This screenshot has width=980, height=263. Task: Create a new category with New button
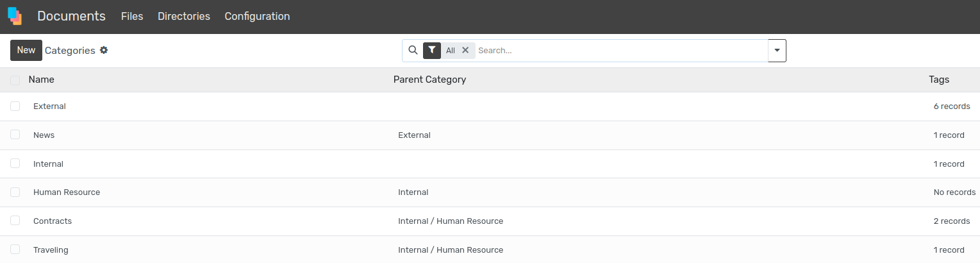[26, 50]
